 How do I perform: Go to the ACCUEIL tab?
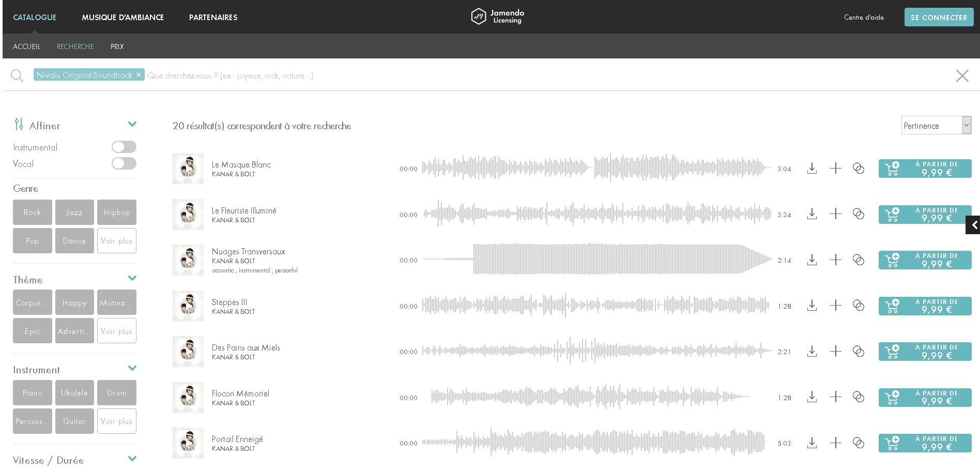[26, 47]
